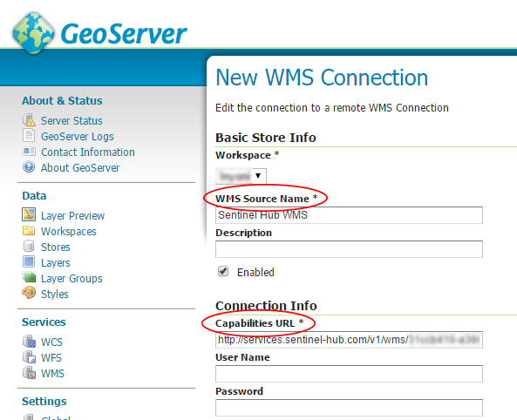Untick the Enabled checkbox

[223, 271]
